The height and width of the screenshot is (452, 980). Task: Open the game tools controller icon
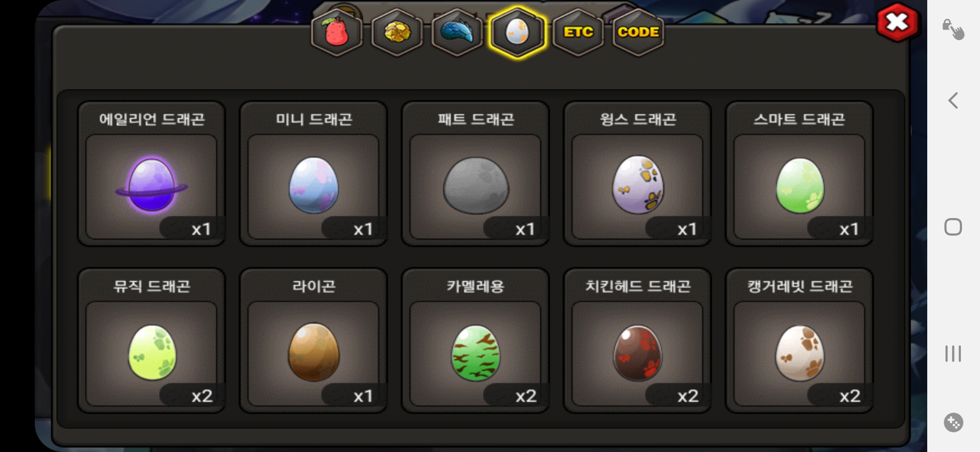953,422
